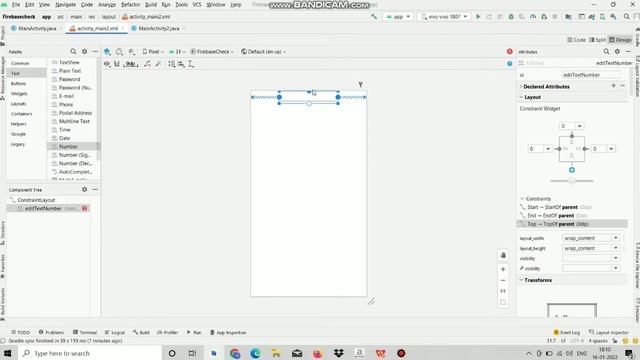Open FirebaseCheck theme dropdown
640x360 pixels.
click(x=212, y=52)
